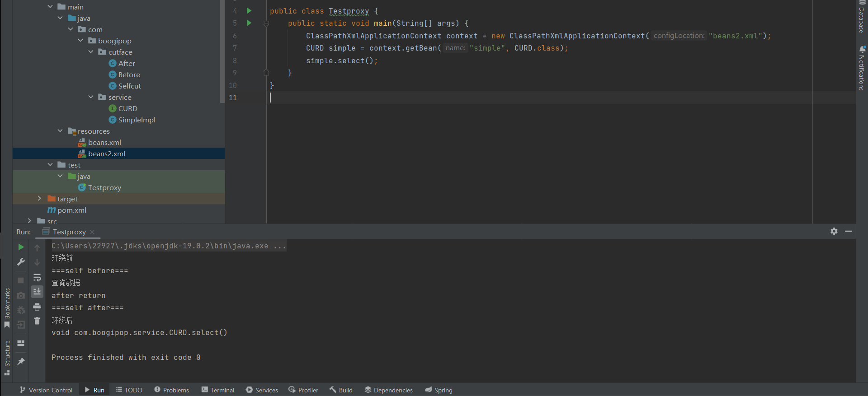Pin the Run tab with pin icon

pyautogui.click(x=21, y=362)
